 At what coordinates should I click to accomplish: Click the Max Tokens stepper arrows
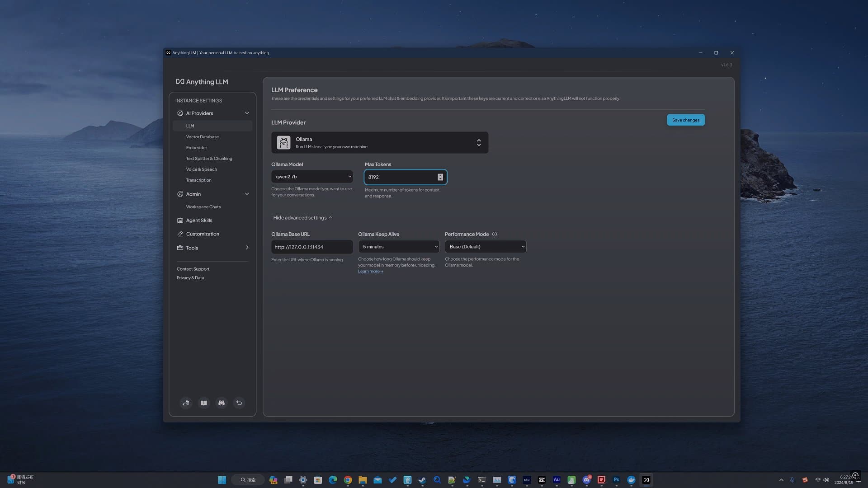click(440, 177)
